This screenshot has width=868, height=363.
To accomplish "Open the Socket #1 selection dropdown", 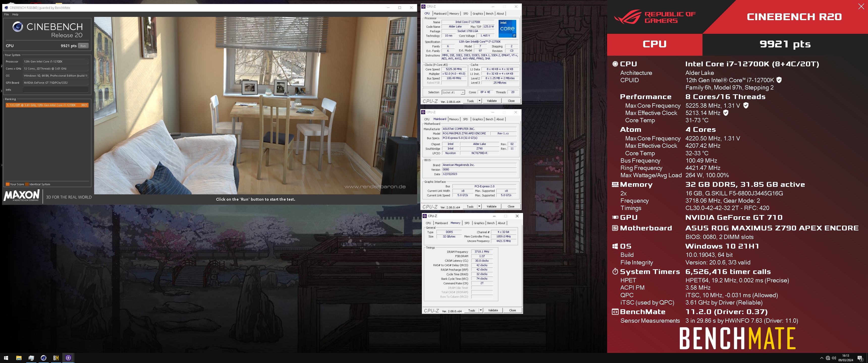I will pyautogui.click(x=453, y=92).
